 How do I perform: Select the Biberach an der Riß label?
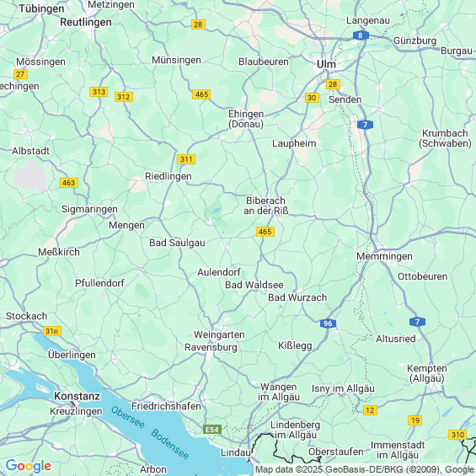[266, 206]
